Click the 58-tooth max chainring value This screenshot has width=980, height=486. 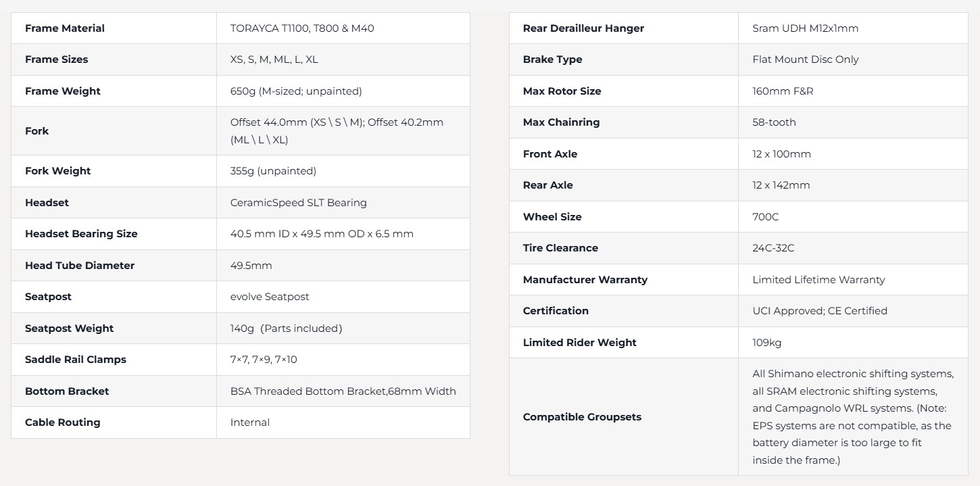point(774,122)
